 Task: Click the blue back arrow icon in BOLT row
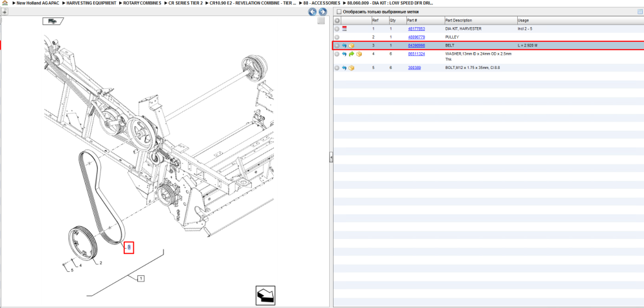click(x=344, y=68)
